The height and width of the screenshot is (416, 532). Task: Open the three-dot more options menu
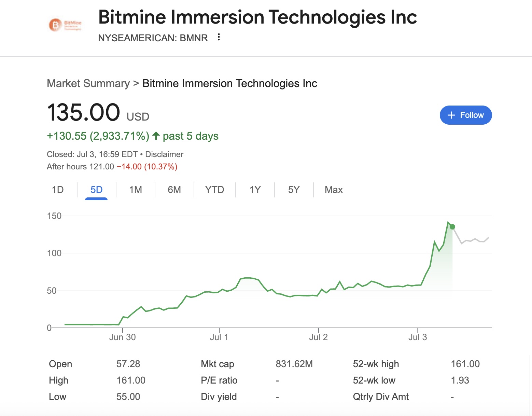[219, 37]
